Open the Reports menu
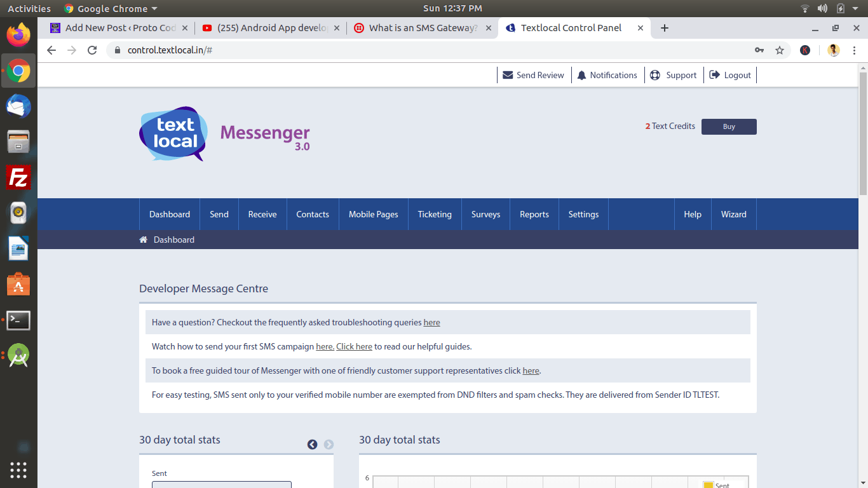This screenshot has width=868, height=488. pyautogui.click(x=534, y=214)
